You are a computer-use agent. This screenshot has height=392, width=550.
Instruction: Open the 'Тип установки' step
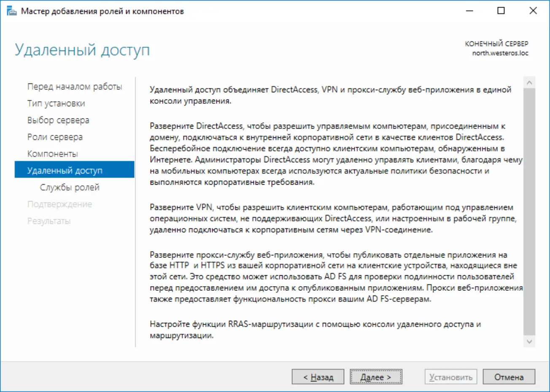(x=56, y=103)
